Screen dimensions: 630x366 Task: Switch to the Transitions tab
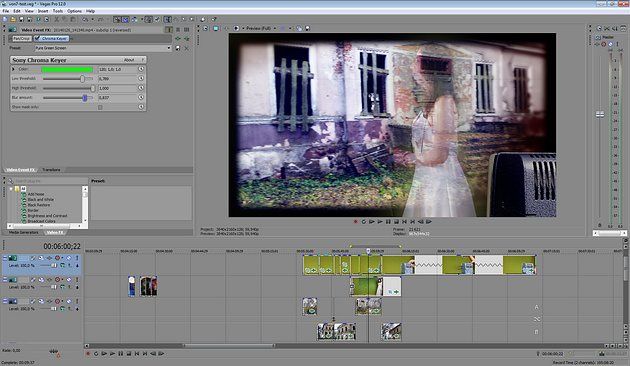pos(51,170)
